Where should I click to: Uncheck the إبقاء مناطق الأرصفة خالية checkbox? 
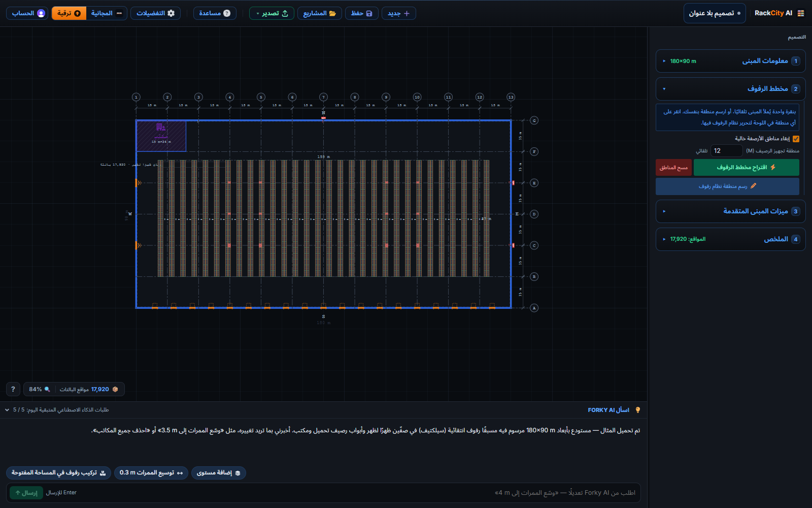pyautogui.click(x=796, y=139)
